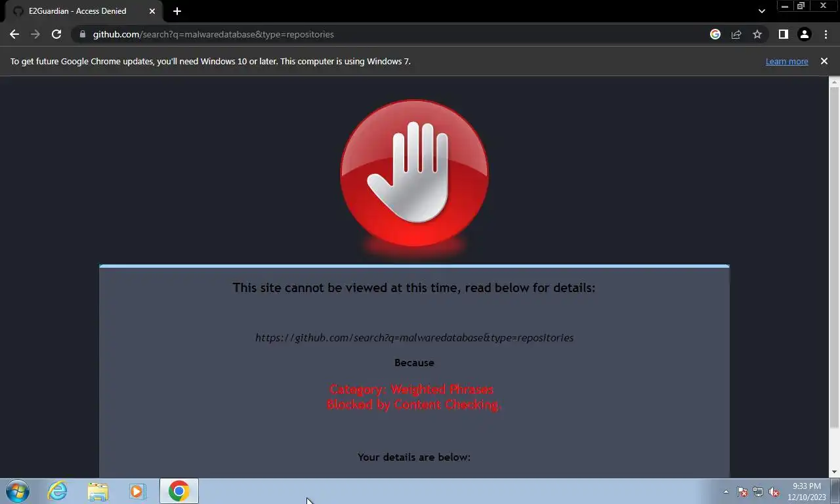Click the Chrome taskbar button
The image size is (840, 504).
click(178, 491)
